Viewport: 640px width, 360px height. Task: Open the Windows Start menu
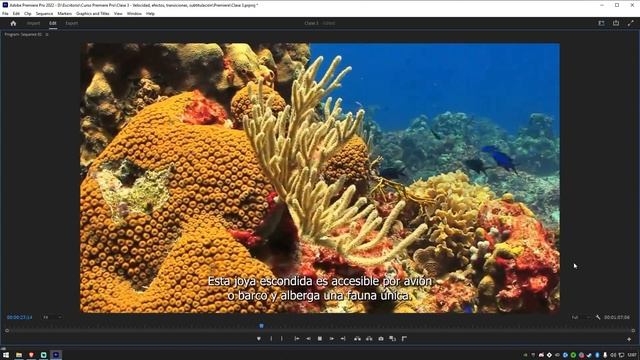pos(6,355)
